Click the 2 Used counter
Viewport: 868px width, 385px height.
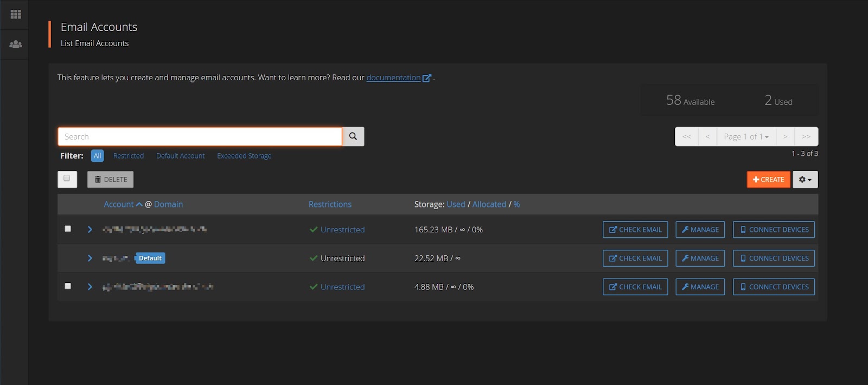[x=778, y=100]
